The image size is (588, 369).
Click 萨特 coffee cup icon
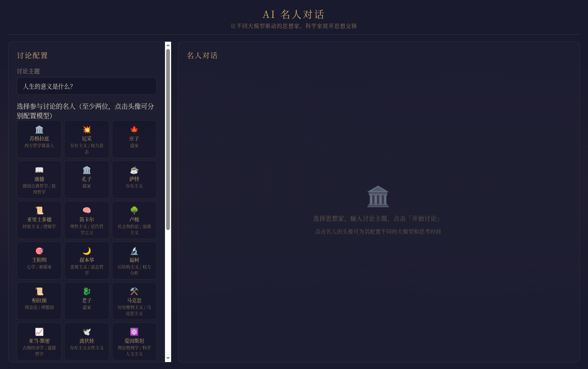pos(134,170)
